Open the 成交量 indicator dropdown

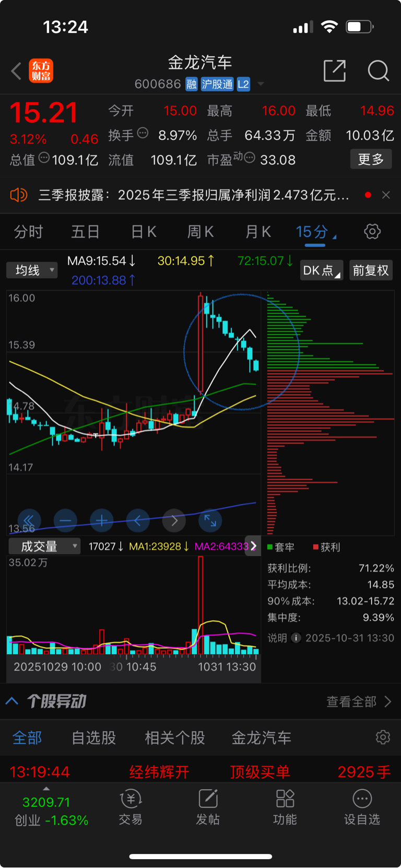click(44, 546)
